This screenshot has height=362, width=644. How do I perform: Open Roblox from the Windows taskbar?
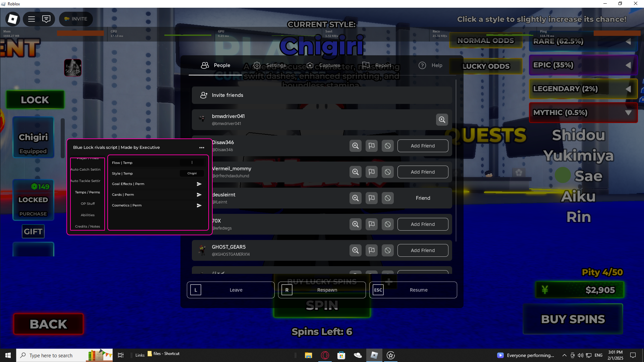point(374,355)
